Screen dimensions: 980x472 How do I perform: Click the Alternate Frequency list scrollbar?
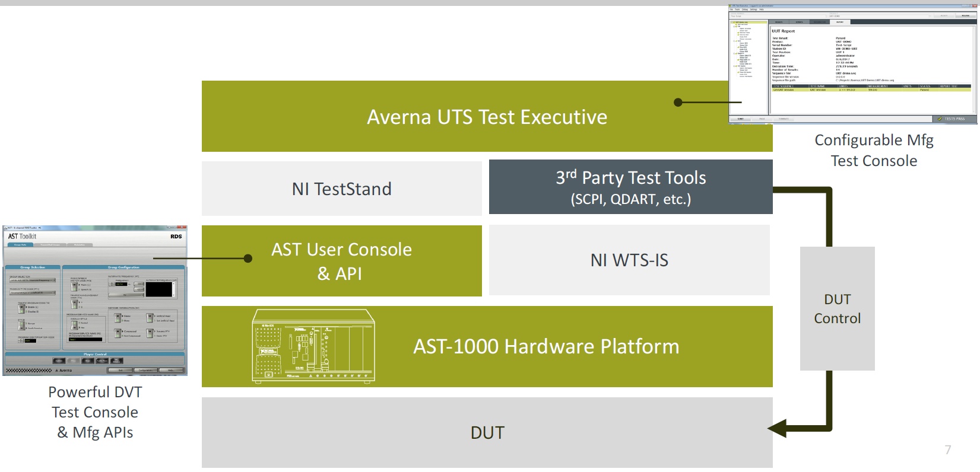(x=174, y=289)
